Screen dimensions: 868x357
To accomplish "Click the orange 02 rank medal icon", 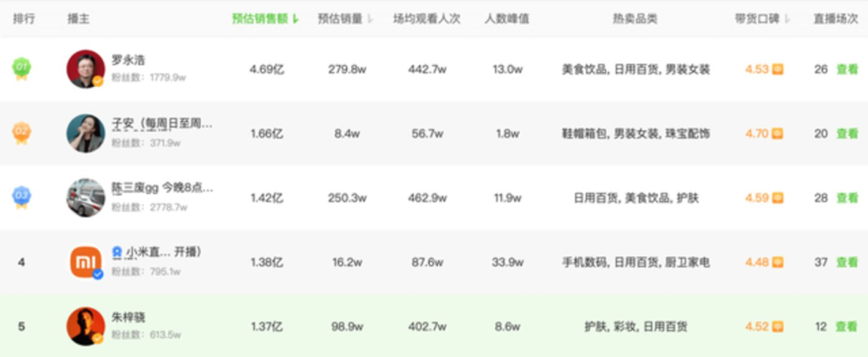I will point(22,133).
